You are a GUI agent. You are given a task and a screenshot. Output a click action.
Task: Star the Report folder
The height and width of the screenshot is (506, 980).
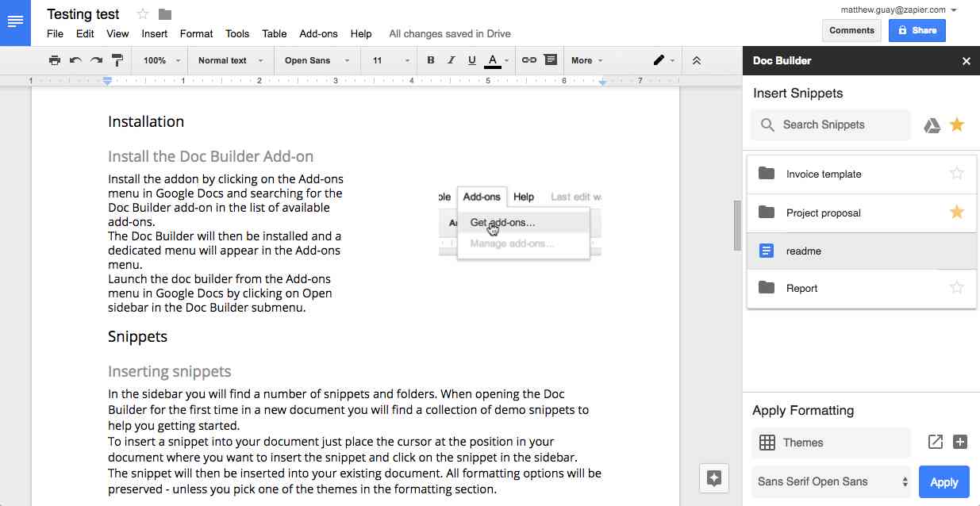(x=957, y=287)
